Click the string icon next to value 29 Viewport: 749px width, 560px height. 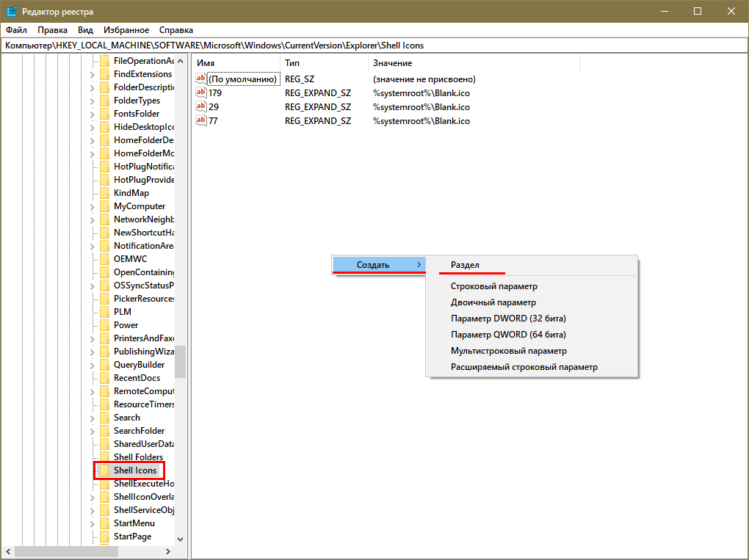202,107
